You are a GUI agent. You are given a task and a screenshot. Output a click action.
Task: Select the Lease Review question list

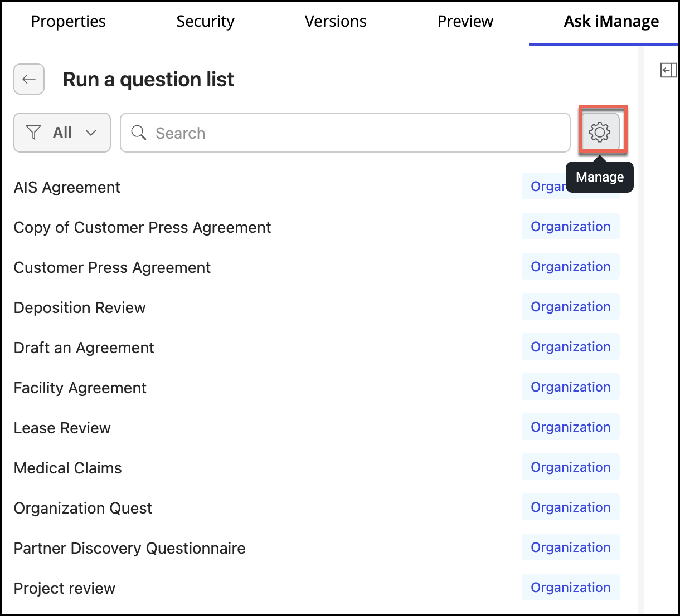pos(62,428)
